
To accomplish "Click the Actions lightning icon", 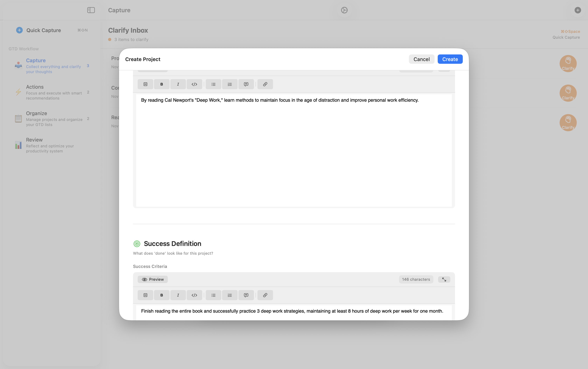I will (x=18, y=92).
